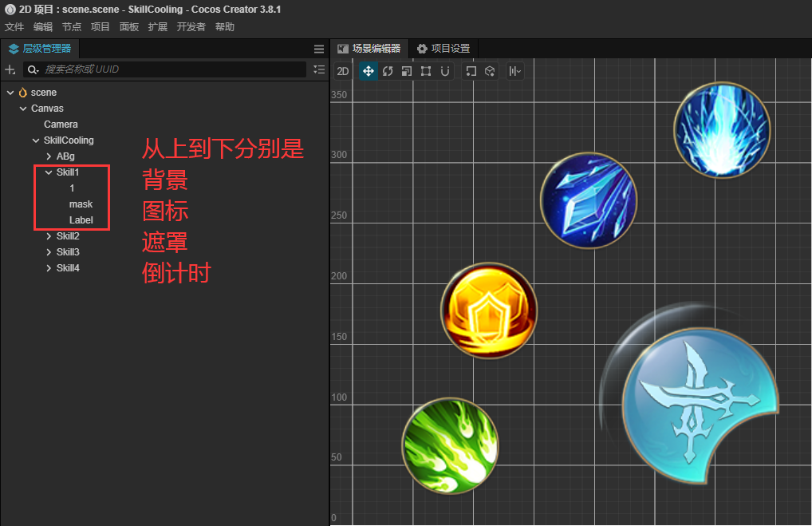Switch to the 项目设置 tab
812x526 pixels.
click(443, 49)
